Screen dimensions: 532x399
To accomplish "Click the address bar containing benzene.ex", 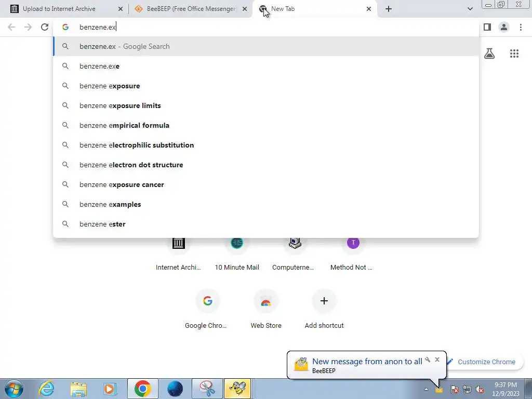I will tap(266, 27).
